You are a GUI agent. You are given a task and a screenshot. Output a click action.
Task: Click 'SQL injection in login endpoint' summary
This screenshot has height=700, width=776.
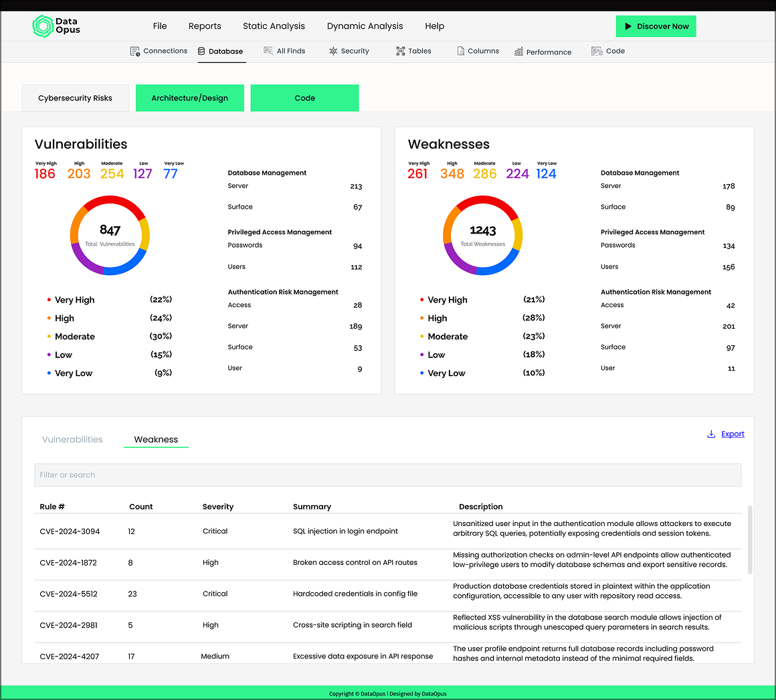(x=345, y=531)
